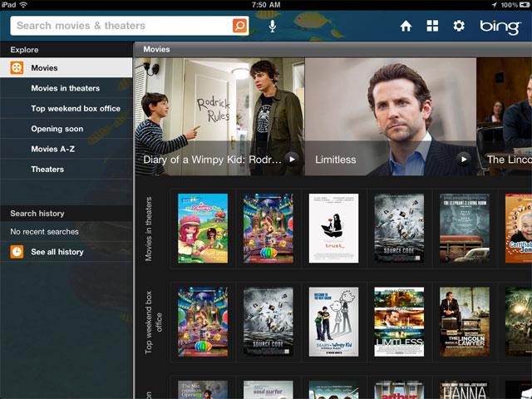Open Source Code poster in Top weekend box office
The width and height of the screenshot is (532, 399).
click(268, 322)
